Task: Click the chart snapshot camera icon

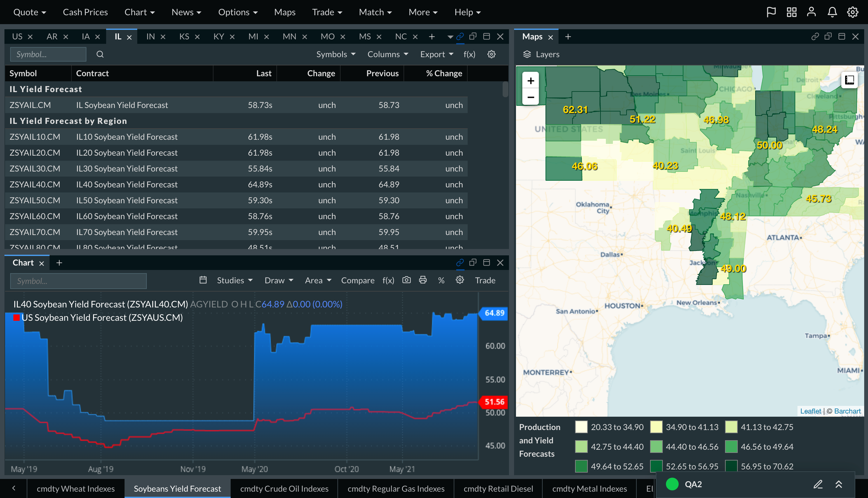Action: pyautogui.click(x=406, y=280)
